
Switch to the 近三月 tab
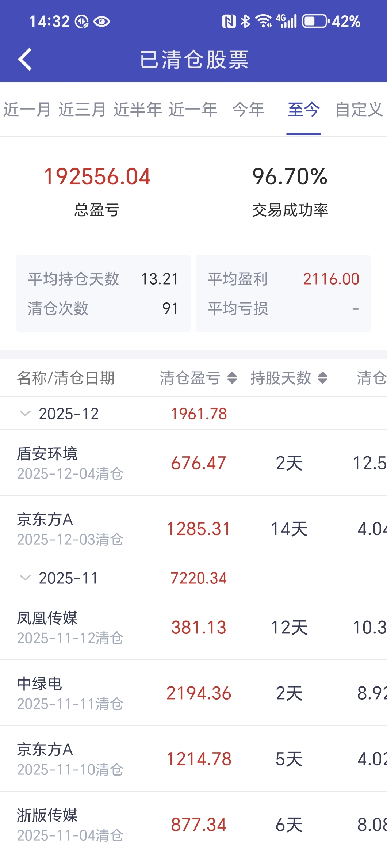(x=83, y=110)
